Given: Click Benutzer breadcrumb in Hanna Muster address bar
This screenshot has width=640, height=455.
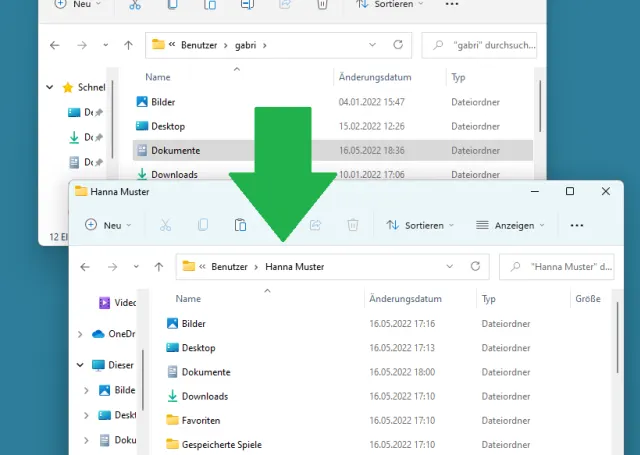Looking at the screenshot, I should coord(229,267).
